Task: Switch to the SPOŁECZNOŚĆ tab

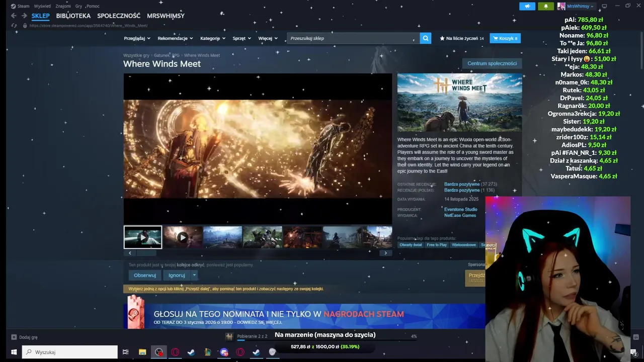Action: [x=119, y=16]
